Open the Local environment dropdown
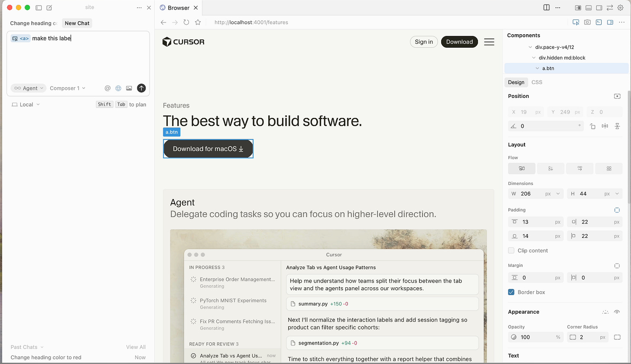Screen dimensions: 631x364 tap(26, 104)
